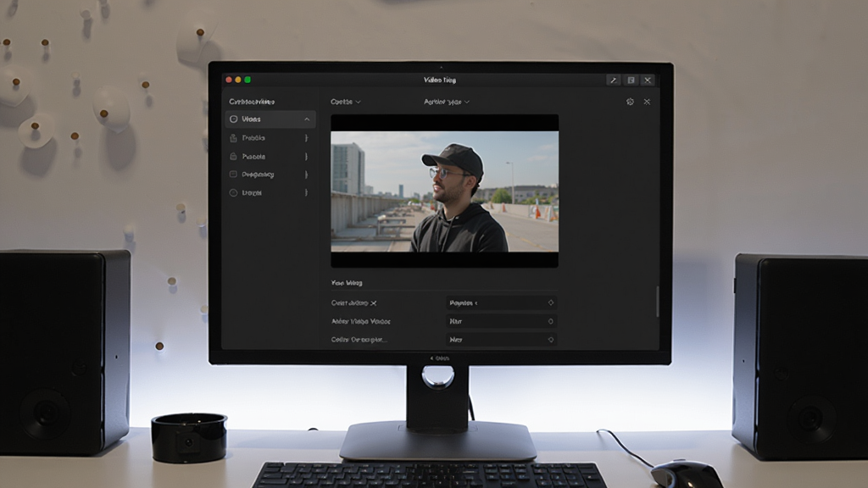Click the green macOS zoom window button
Viewport: 868px width, 488px height.
(x=248, y=80)
